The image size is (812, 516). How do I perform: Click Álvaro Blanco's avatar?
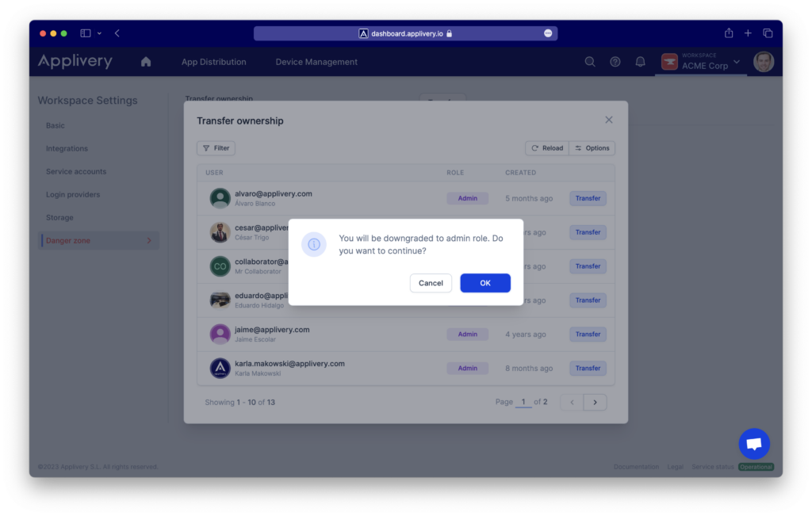pyautogui.click(x=220, y=198)
